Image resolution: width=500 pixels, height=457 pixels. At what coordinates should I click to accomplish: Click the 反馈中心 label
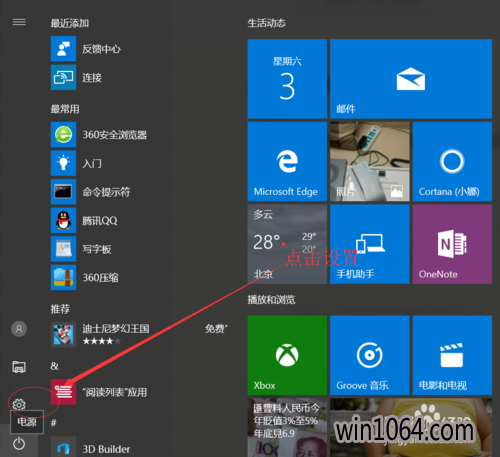101,49
